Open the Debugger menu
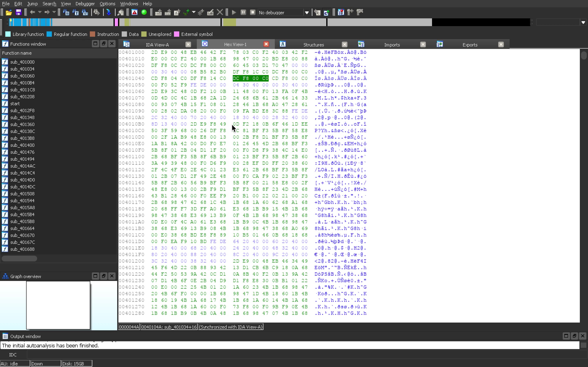The width and height of the screenshot is (588, 367). pos(85,4)
